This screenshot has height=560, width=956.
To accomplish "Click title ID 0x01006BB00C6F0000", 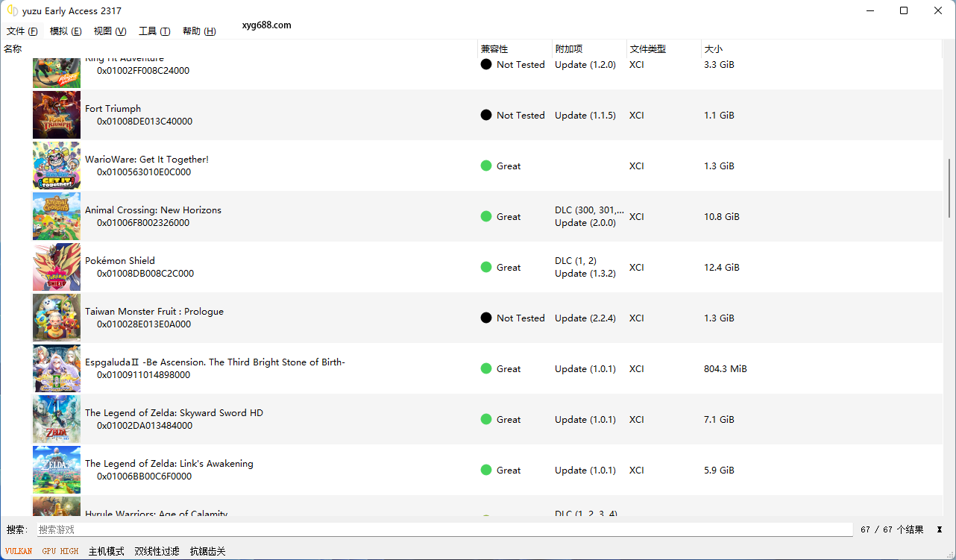I will tap(144, 476).
